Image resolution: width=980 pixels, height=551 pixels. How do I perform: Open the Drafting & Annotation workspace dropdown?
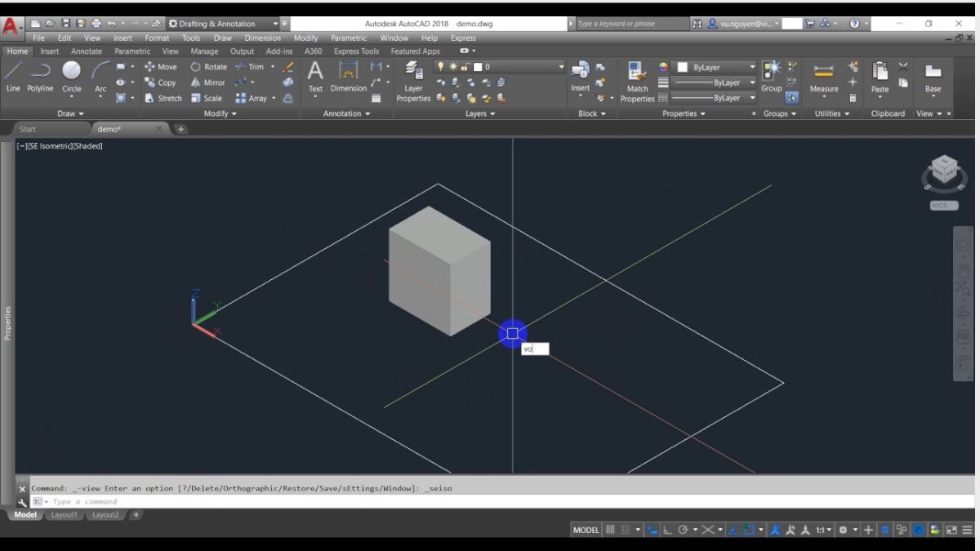tap(222, 24)
